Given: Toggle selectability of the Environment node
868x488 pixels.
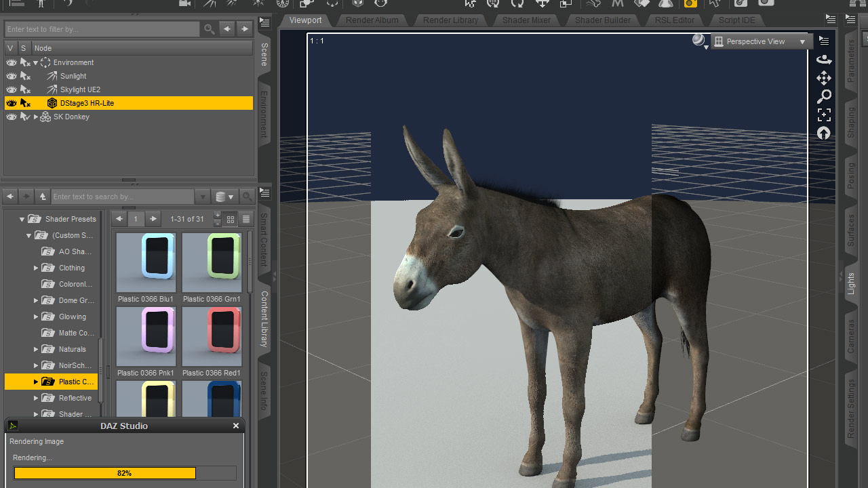Looking at the screenshot, I should (x=25, y=62).
